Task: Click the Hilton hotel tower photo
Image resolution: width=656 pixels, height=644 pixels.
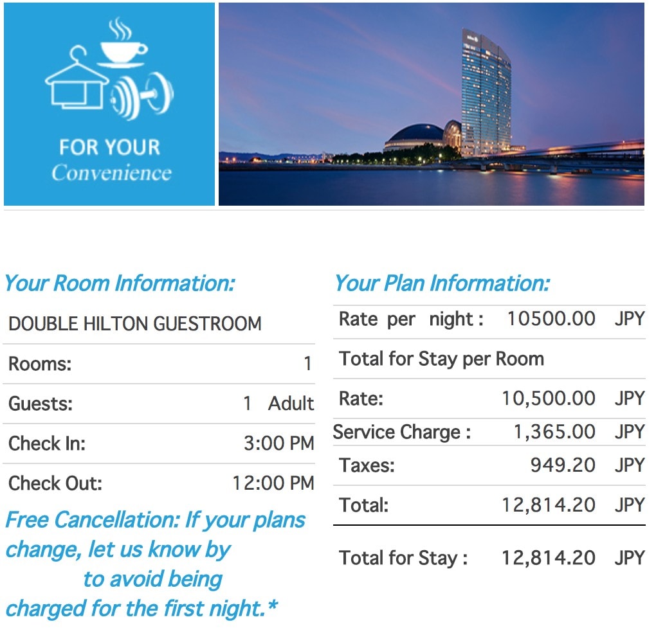Action: [x=486, y=92]
